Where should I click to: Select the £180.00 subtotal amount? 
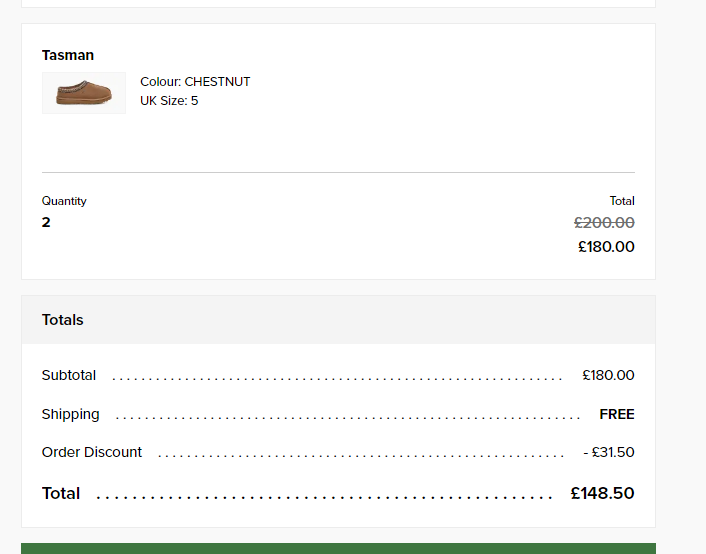(608, 375)
